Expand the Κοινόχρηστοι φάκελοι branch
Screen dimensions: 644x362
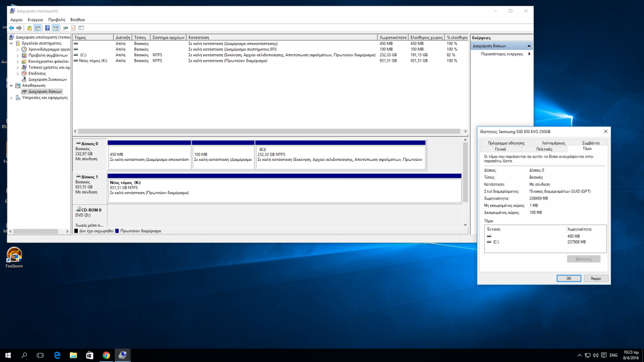[x=18, y=61]
